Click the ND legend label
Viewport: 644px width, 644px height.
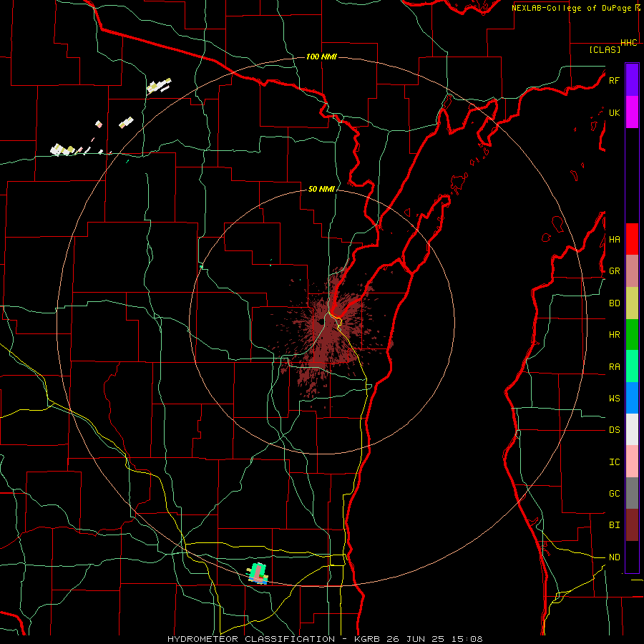614,557
